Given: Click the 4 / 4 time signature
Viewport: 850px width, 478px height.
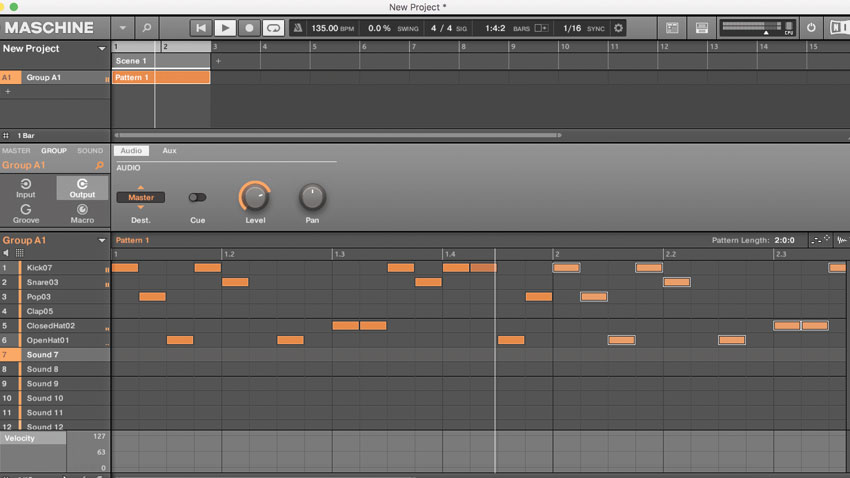Looking at the screenshot, I should 441,28.
